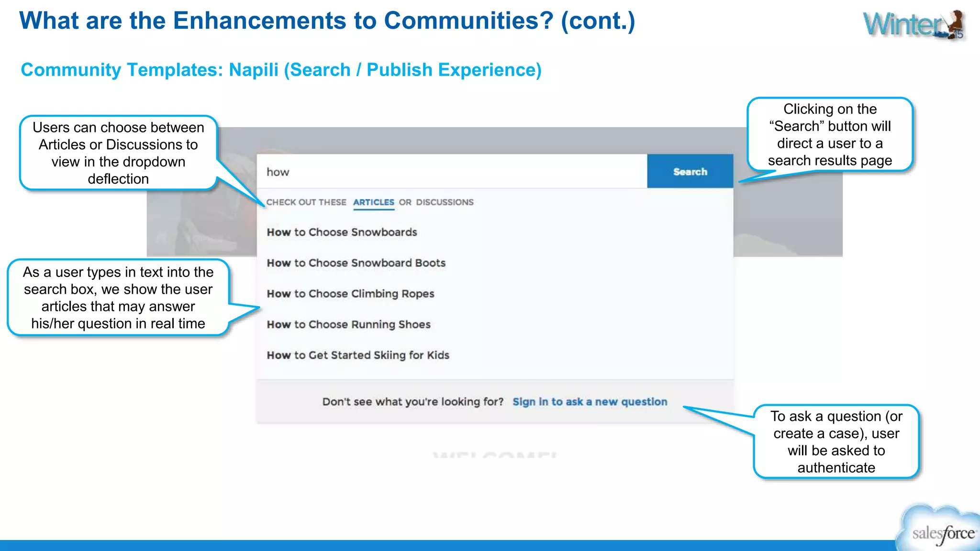Click the callout about authenticating to ask a question
980x551 pixels.
[836, 441]
